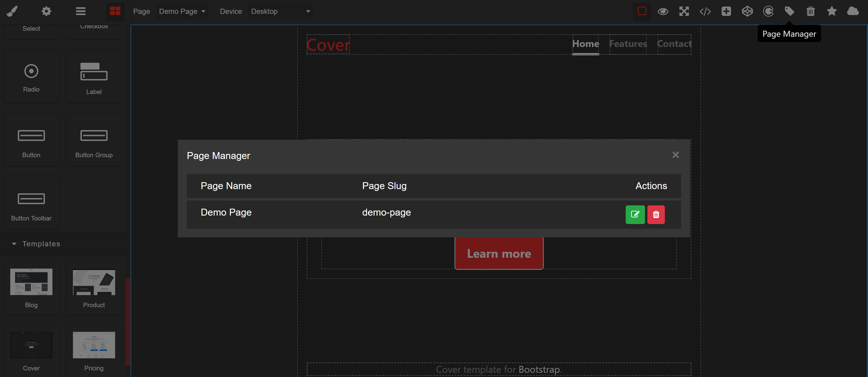868x377 pixels.
Task: Open the Desktop device dropdown
Action: (280, 11)
